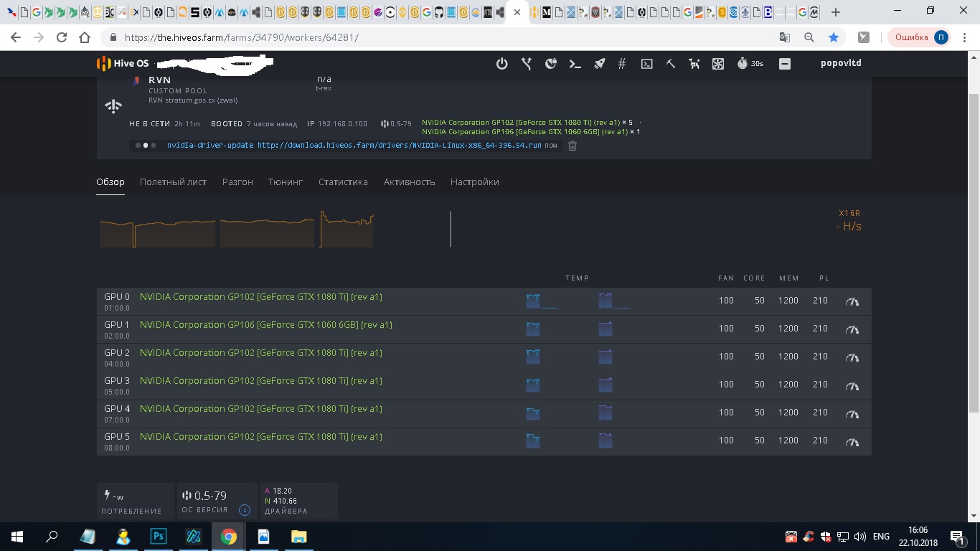
Task: Click the watchdog dog icon
Action: click(x=694, y=64)
